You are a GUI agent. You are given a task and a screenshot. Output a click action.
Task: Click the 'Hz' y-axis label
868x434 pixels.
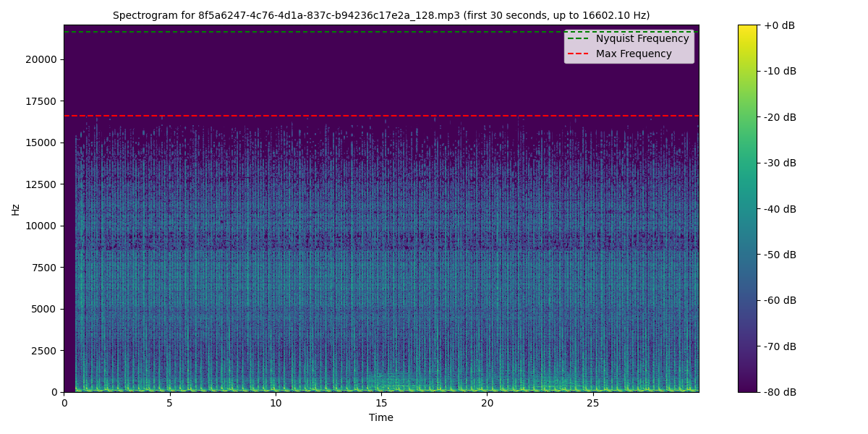point(16,209)
